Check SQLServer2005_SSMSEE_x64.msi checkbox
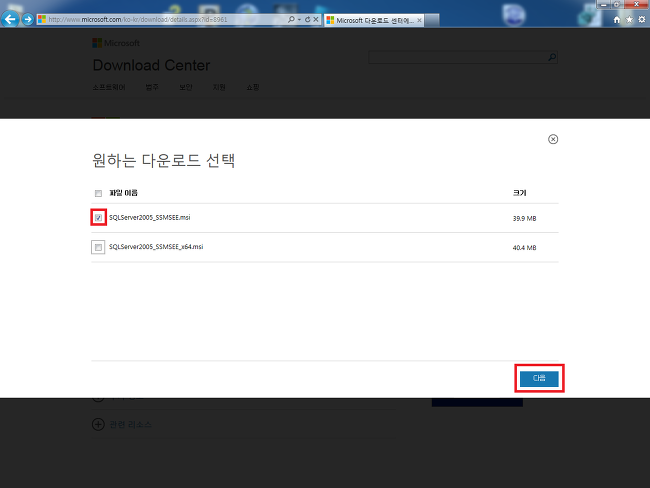This screenshot has width=650, height=488. [98, 247]
